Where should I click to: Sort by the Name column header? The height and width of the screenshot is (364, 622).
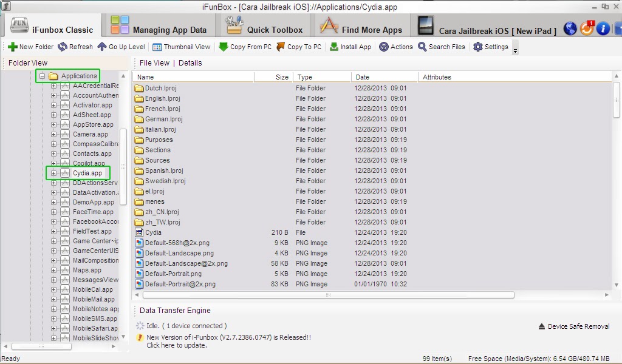click(x=193, y=77)
